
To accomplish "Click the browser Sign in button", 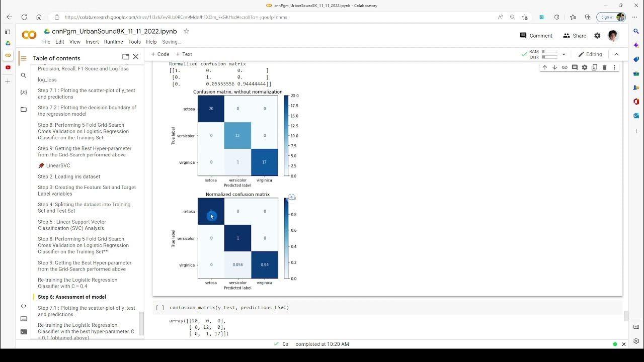I will point(611,17).
